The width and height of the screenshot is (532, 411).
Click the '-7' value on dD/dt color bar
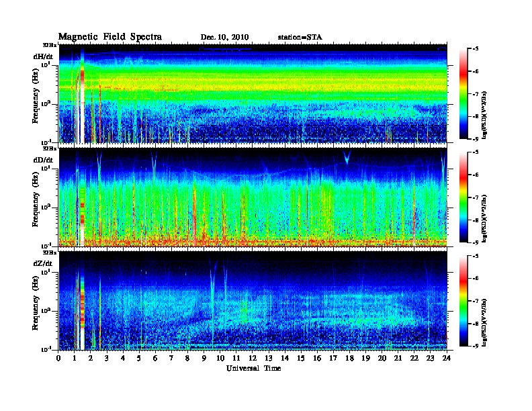476,197
